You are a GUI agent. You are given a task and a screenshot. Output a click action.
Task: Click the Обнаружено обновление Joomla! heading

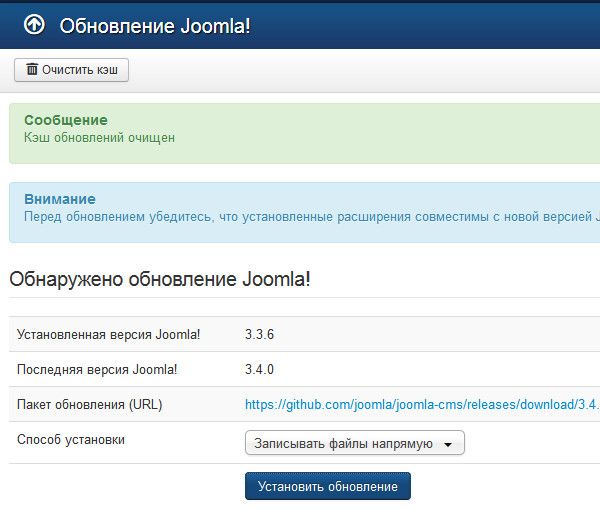160,279
